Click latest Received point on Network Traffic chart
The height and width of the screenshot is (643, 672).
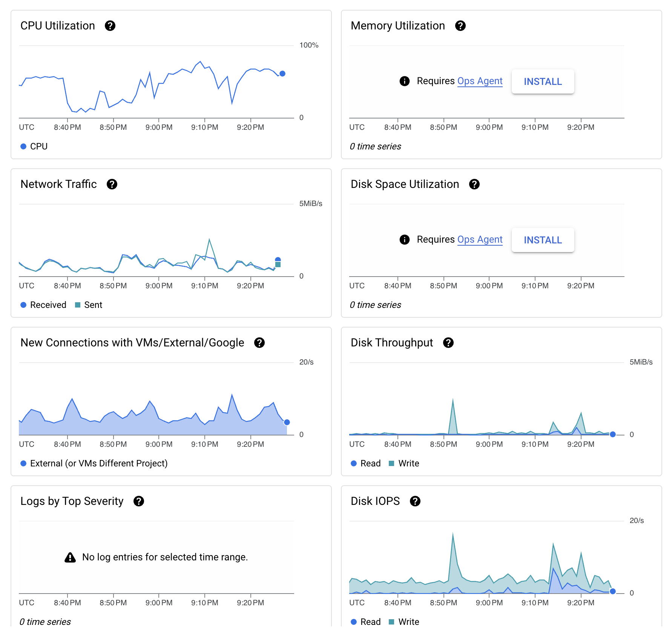(x=278, y=260)
